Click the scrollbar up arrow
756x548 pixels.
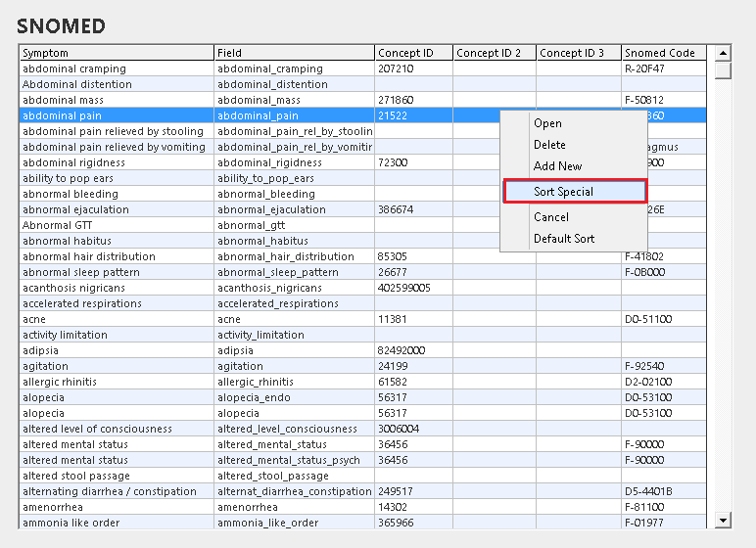(723, 53)
